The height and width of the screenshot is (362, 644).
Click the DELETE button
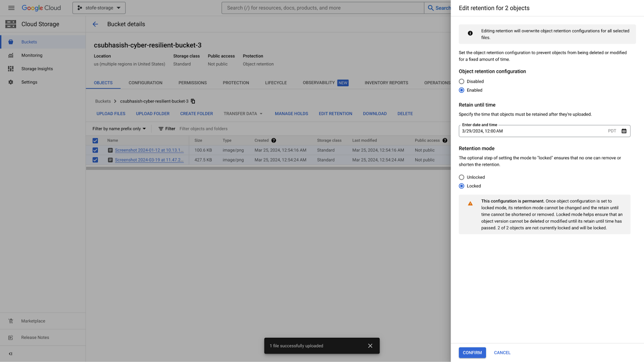click(405, 114)
